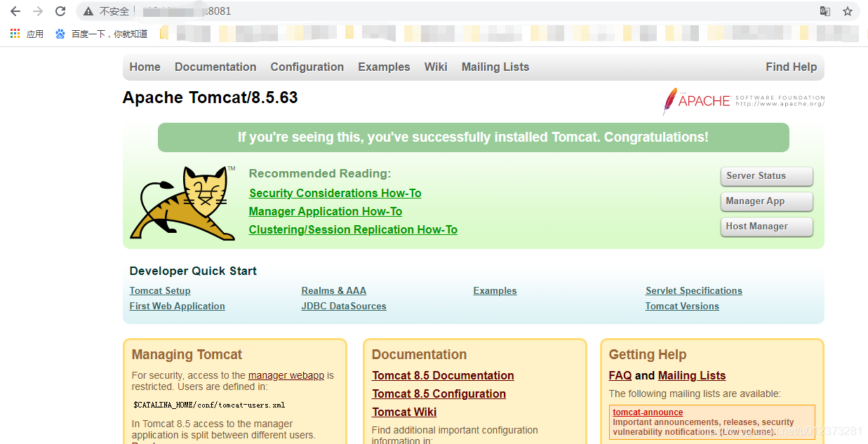This screenshot has height=444, width=868.
Task: Click the Recommended Reading heading
Action: pos(320,174)
